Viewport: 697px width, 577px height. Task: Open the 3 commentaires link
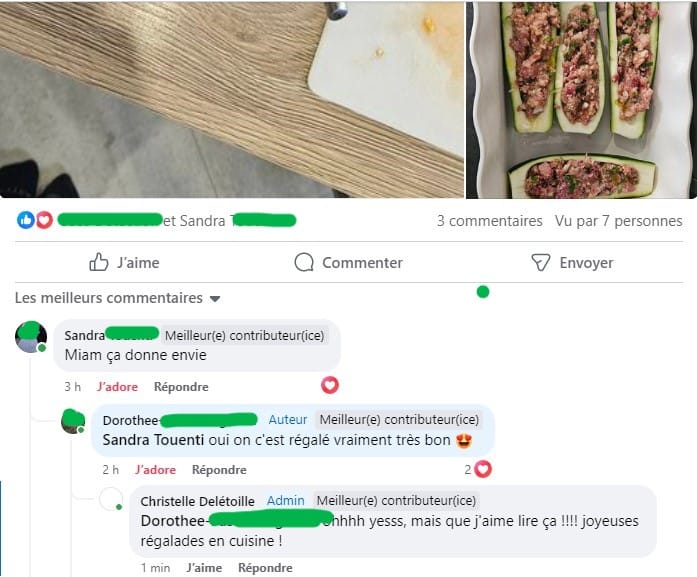[489, 221]
